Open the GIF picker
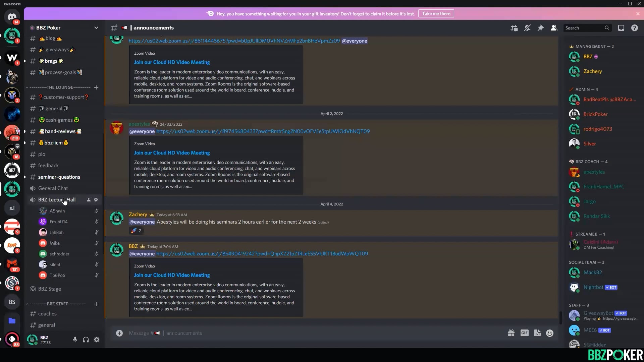This screenshot has height=362, width=644. click(524, 333)
